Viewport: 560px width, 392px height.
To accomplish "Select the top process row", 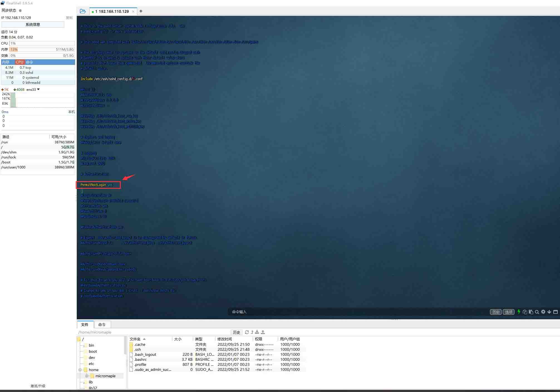I will [x=38, y=67].
